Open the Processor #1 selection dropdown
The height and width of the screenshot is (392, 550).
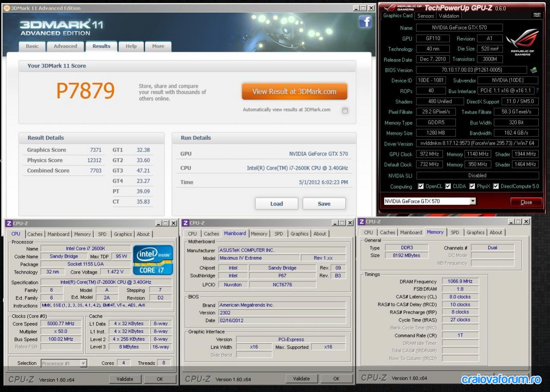84,364
